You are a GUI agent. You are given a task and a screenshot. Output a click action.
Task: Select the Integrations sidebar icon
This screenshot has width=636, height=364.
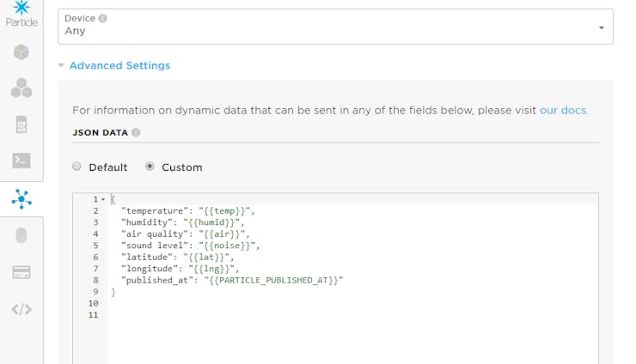tap(21, 199)
